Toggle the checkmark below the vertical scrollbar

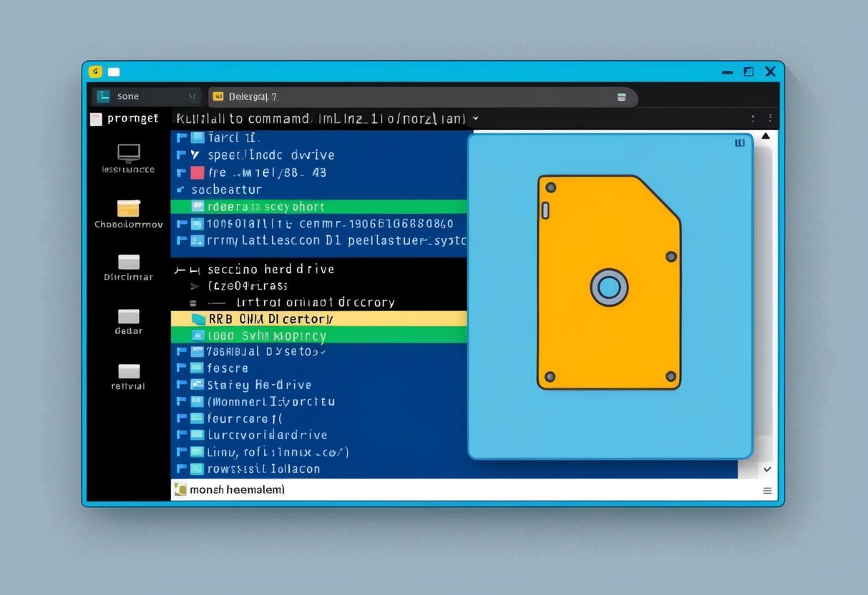[x=768, y=469]
